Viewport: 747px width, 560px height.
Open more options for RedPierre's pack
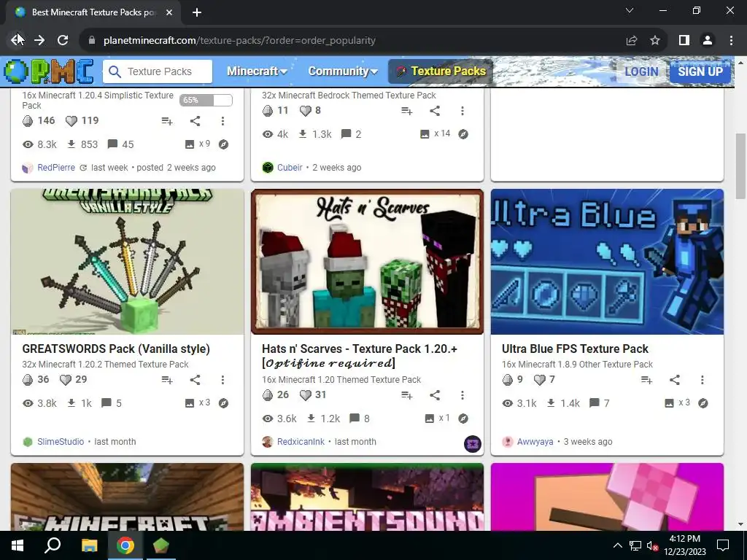click(222, 121)
